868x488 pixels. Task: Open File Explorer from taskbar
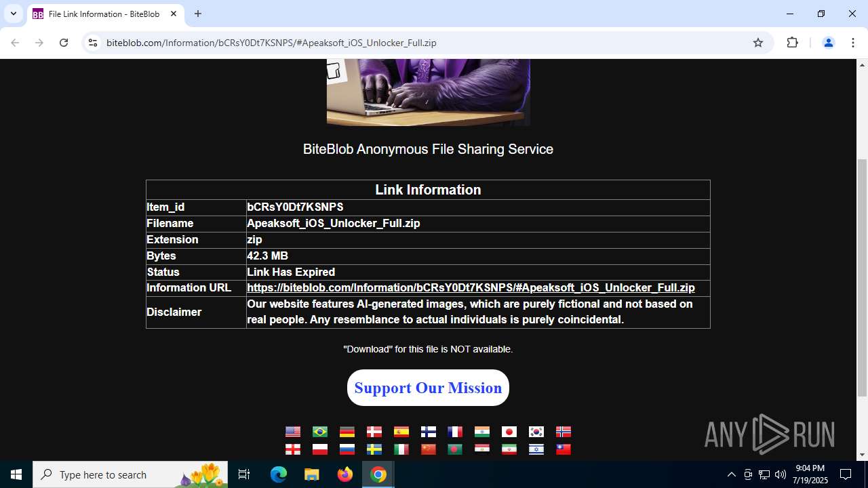click(311, 474)
